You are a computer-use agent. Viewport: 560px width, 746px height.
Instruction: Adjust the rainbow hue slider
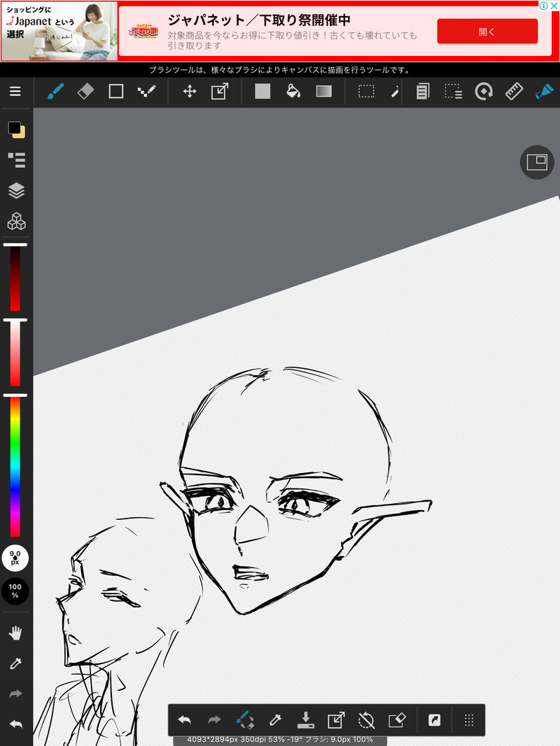pyautogui.click(x=15, y=466)
